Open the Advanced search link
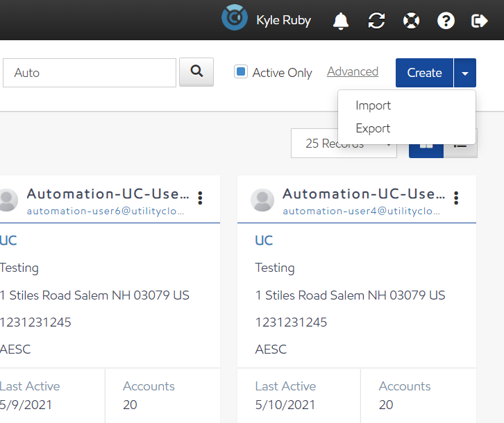 coord(353,71)
